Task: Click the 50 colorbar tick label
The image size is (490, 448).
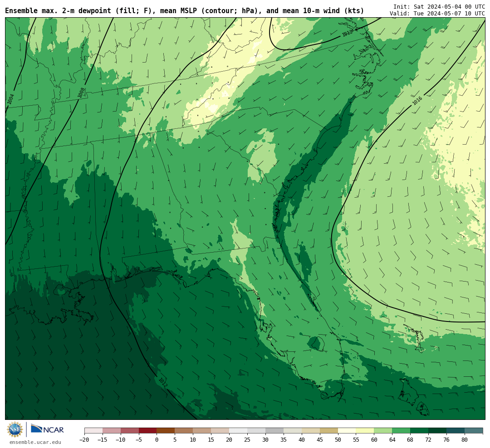Action: click(338, 440)
